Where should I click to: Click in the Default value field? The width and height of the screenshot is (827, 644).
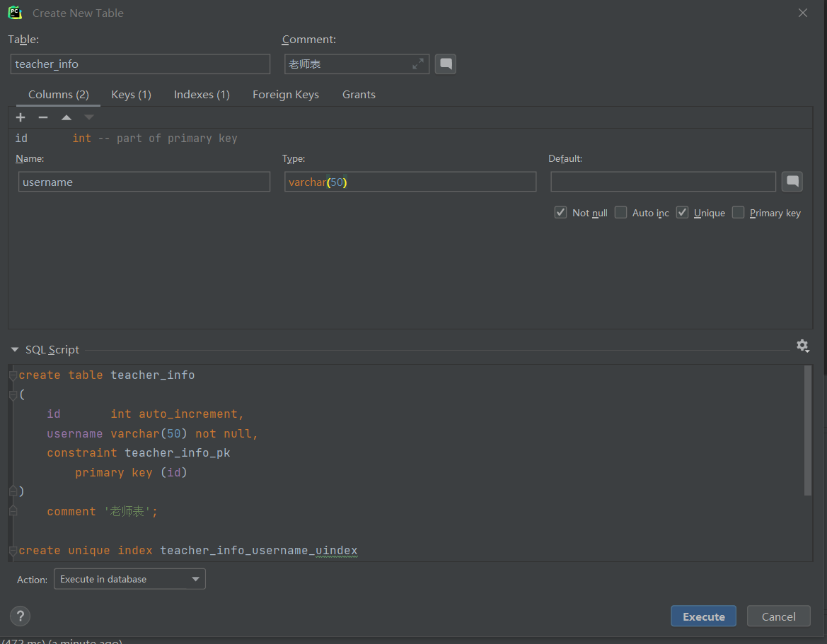click(663, 182)
